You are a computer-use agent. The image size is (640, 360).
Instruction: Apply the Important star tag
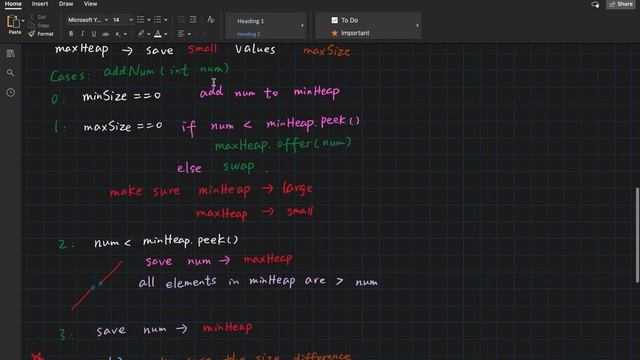(351, 33)
